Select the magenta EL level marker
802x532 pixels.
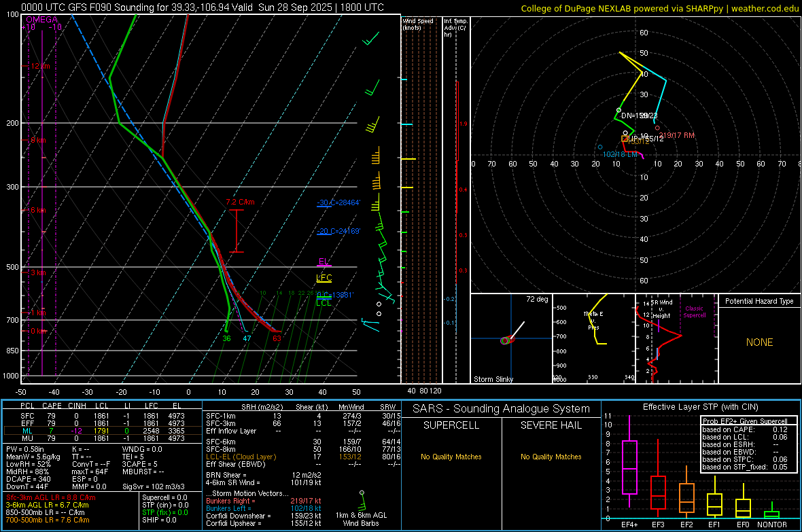[x=324, y=262]
